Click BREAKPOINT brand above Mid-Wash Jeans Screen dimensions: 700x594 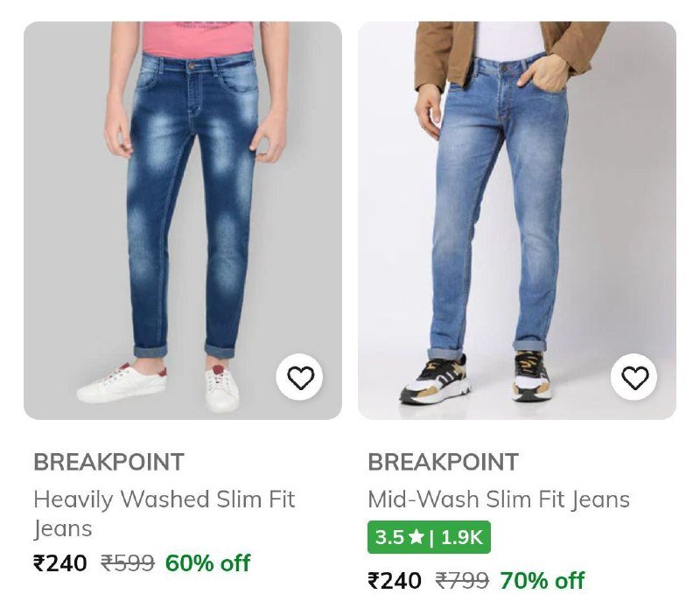443,462
